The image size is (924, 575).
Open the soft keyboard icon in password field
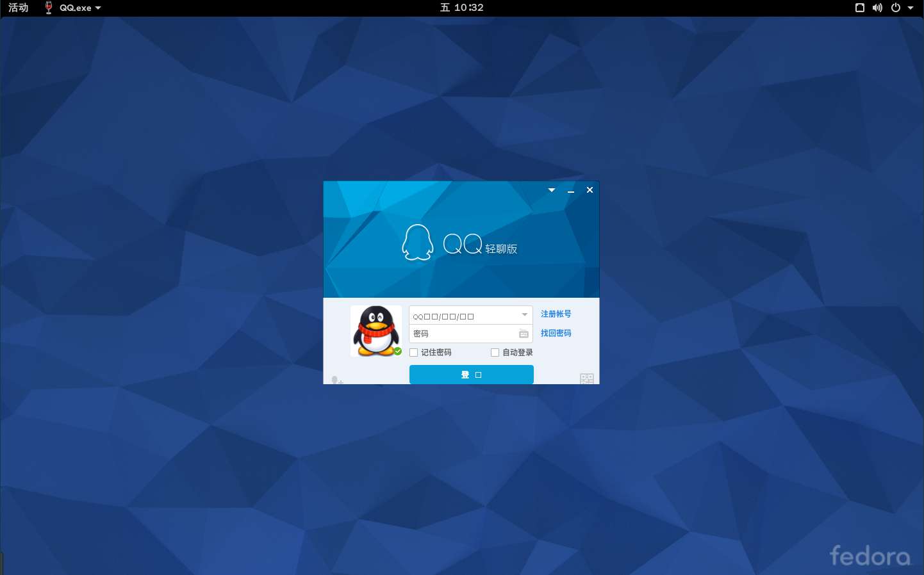(524, 334)
